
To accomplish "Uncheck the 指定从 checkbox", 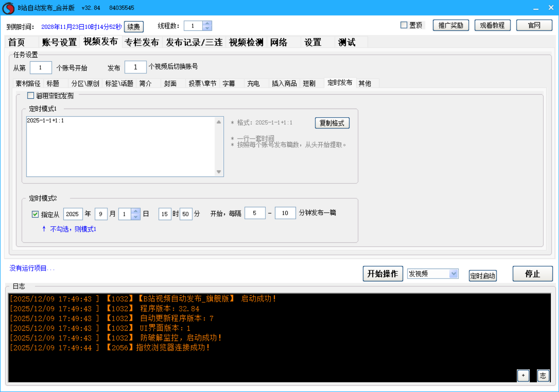I will tap(35, 214).
